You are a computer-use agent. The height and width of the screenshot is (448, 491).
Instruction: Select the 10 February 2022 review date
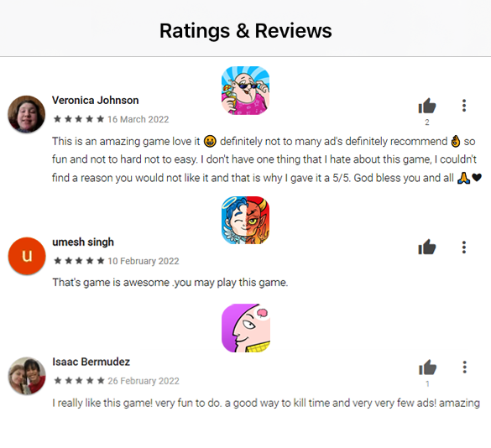pos(144,261)
